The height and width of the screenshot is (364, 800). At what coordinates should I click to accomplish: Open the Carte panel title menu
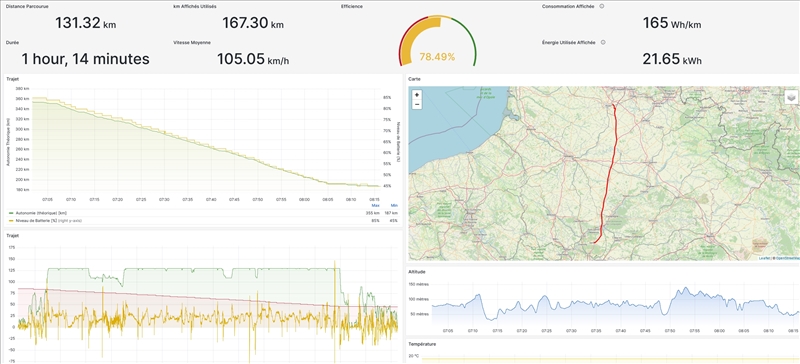pyautogui.click(x=415, y=80)
